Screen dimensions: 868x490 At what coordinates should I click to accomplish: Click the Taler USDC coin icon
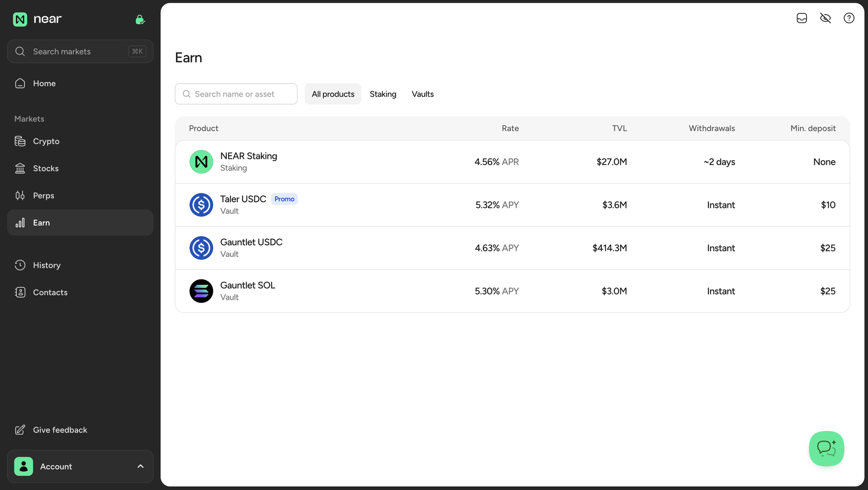click(x=201, y=205)
